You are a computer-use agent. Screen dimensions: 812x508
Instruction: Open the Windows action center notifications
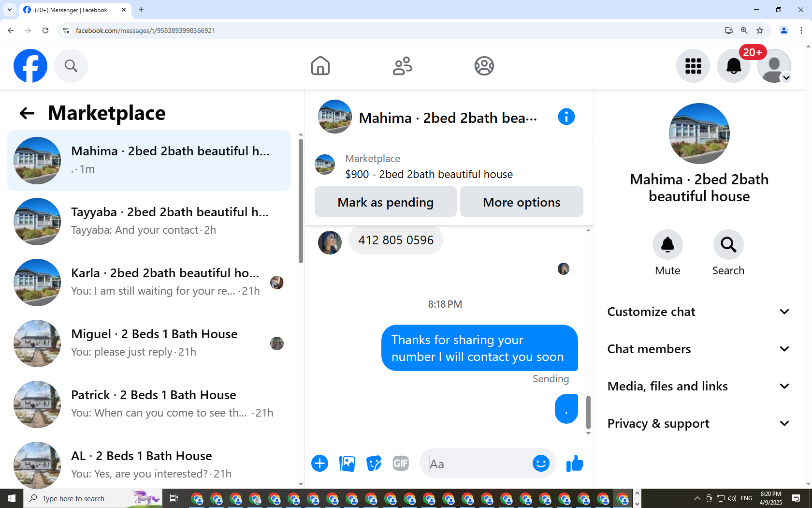[796, 498]
